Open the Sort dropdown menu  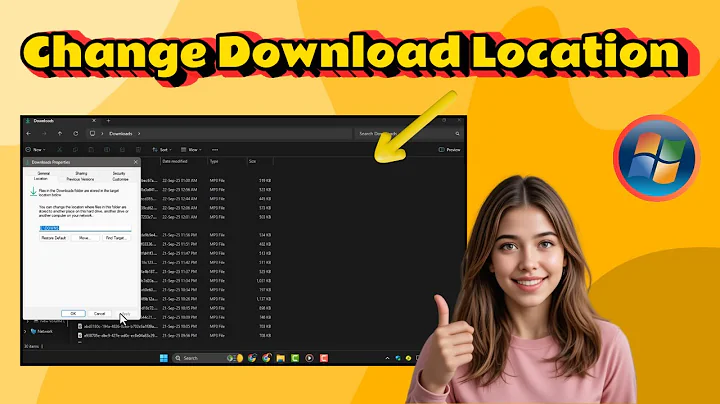coord(162,150)
